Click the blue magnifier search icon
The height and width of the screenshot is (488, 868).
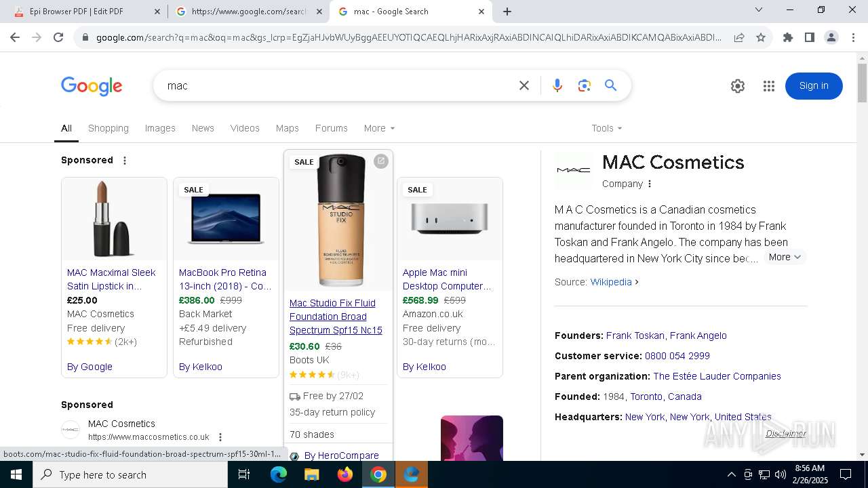611,85
